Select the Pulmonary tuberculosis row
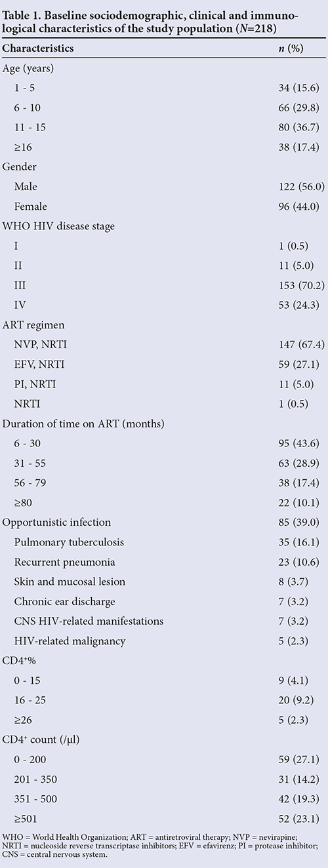Viewport: 328px width, 868px height. tap(164, 543)
